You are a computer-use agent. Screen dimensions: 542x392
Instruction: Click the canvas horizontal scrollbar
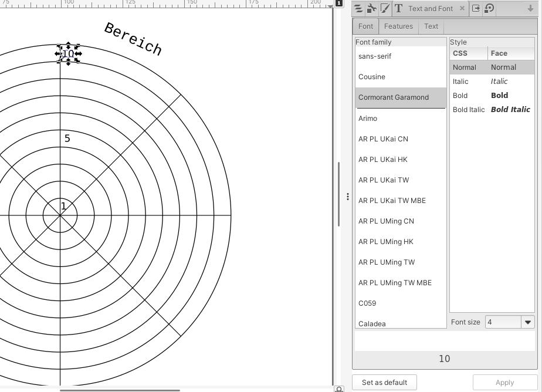(120, 390)
